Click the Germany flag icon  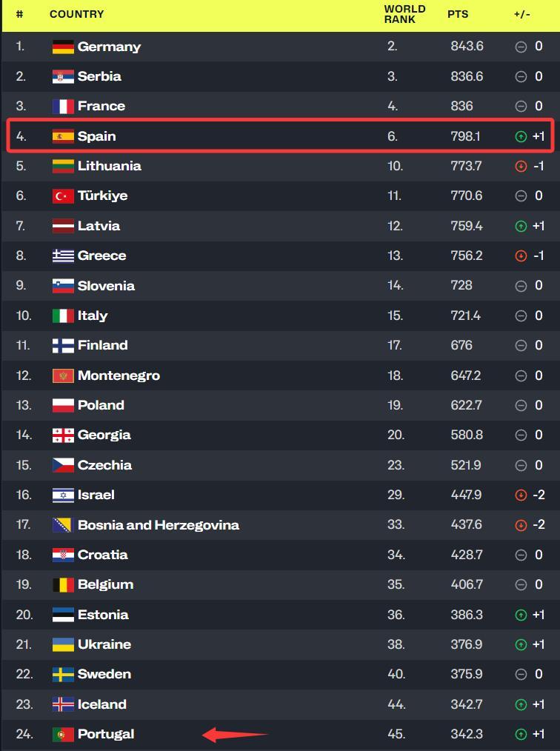click(63, 47)
